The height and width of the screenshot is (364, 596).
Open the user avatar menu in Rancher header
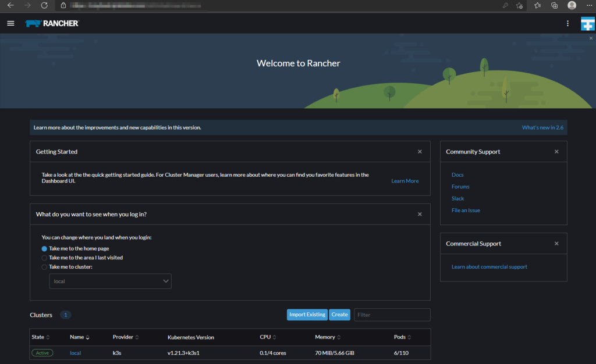coord(588,23)
